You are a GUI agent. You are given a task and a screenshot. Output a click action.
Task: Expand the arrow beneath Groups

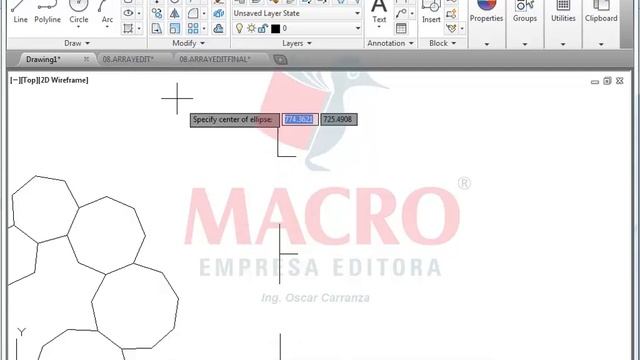pos(525,44)
